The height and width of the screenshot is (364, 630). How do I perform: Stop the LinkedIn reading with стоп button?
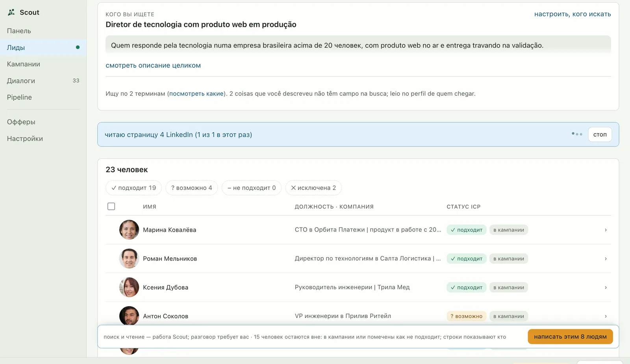(600, 135)
